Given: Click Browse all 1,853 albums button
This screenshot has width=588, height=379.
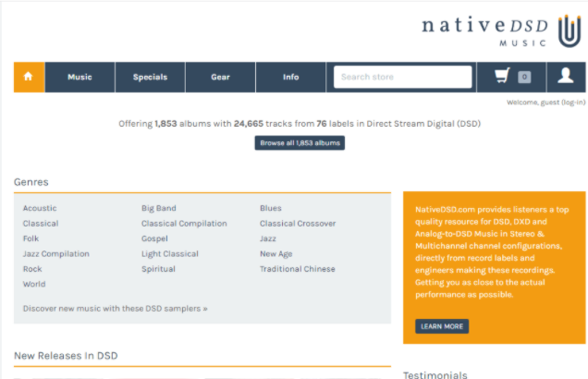Looking at the screenshot, I should pyautogui.click(x=300, y=143).
